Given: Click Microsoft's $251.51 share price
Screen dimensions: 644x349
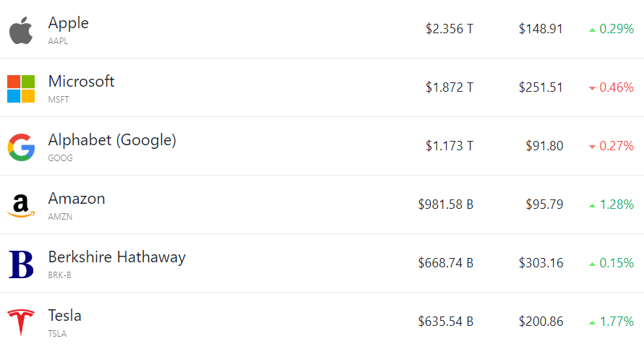Looking at the screenshot, I should coord(541,87).
